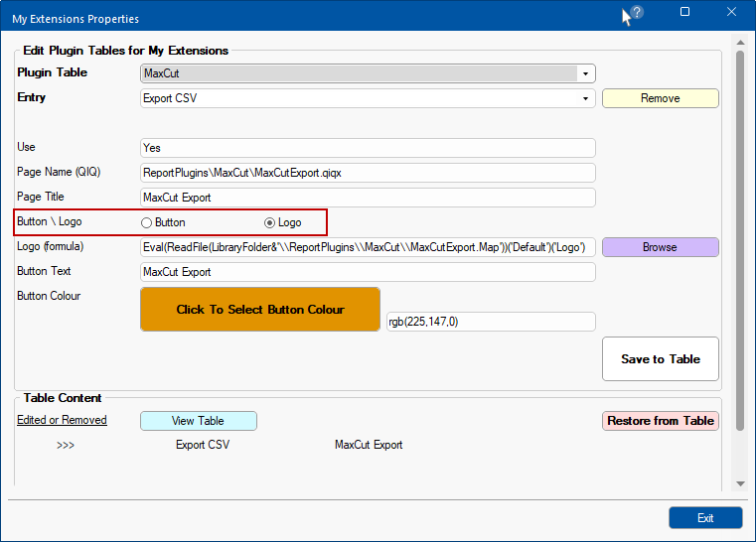Viewport: 756px width, 542px height.
Task: Edit the Logo formula text field
Action: point(368,247)
